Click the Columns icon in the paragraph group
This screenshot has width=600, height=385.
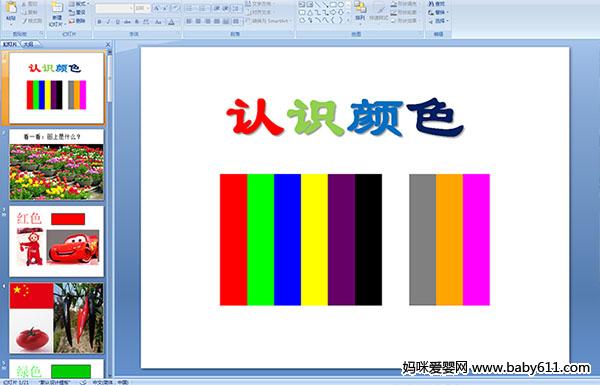coord(236,21)
